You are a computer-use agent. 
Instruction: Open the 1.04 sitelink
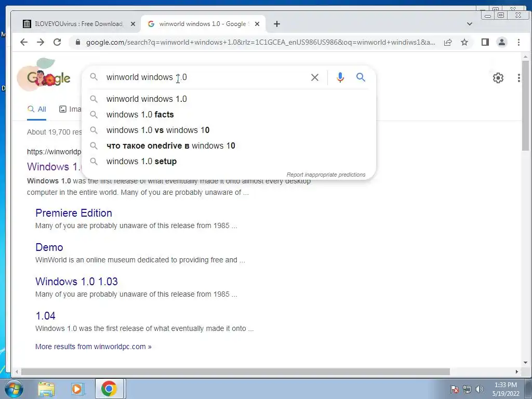pos(46,316)
